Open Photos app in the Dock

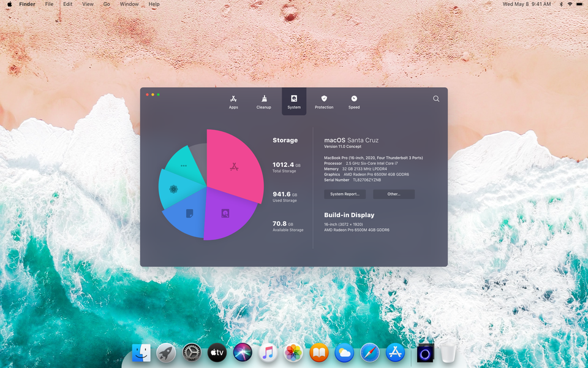[x=293, y=353]
